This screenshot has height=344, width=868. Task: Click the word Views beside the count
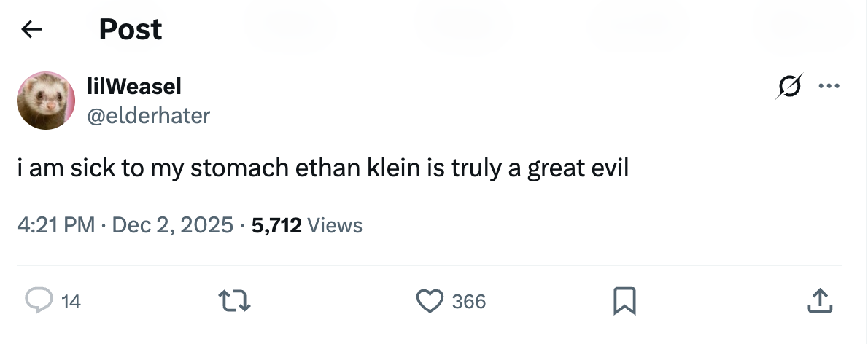point(335,225)
